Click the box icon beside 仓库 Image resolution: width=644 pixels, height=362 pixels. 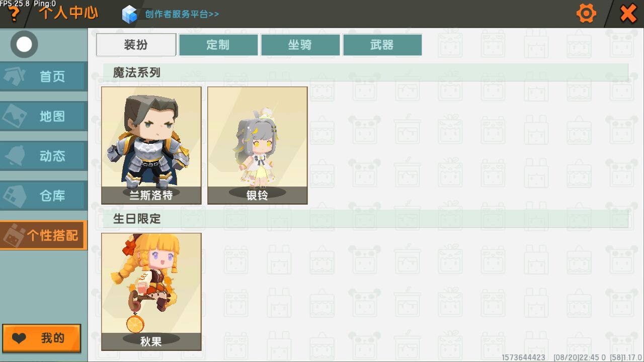pos(15,196)
